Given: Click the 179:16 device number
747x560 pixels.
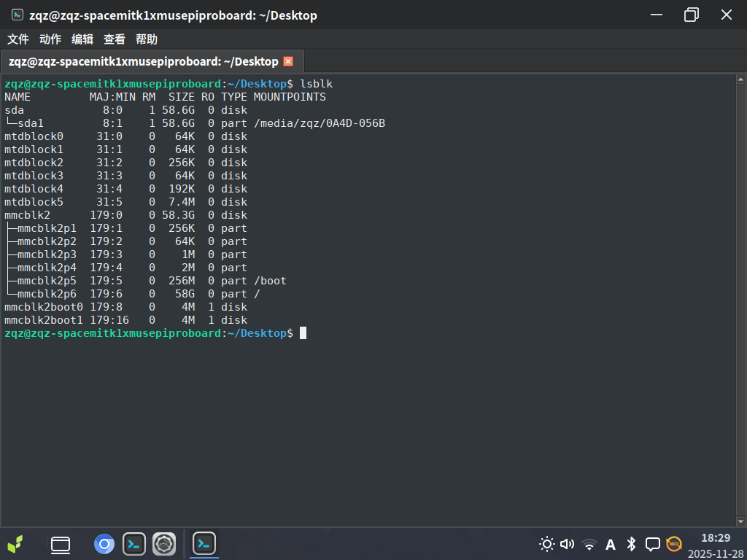Looking at the screenshot, I should click(109, 320).
